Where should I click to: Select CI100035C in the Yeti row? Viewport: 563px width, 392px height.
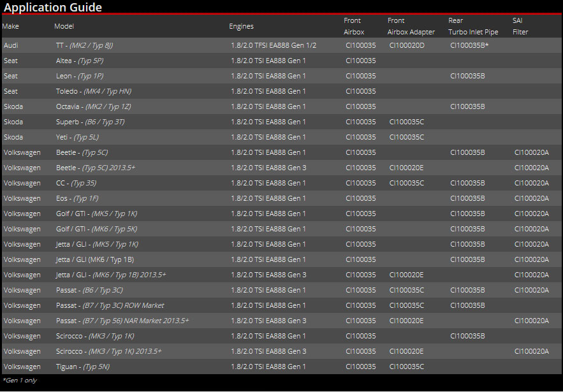[x=406, y=137]
